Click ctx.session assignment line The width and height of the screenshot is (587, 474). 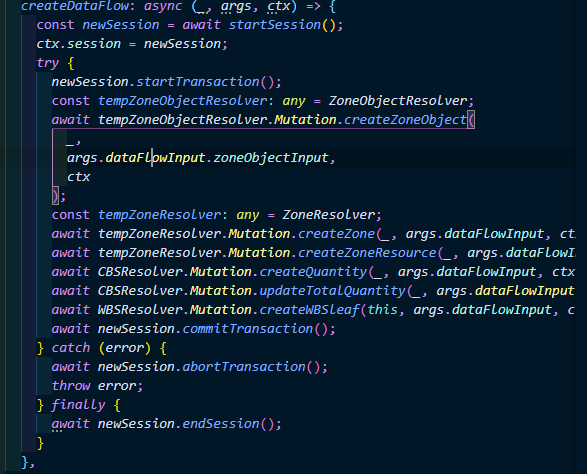pos(132,44)
